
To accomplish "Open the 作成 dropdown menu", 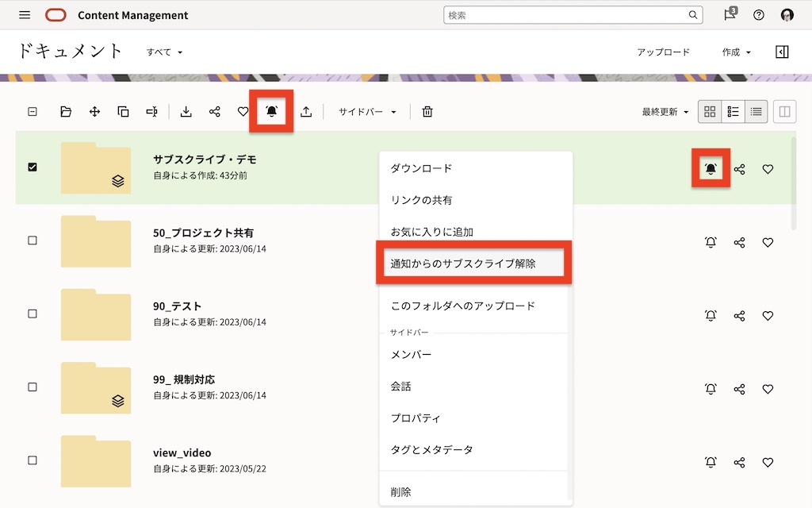I will point(735,52).
